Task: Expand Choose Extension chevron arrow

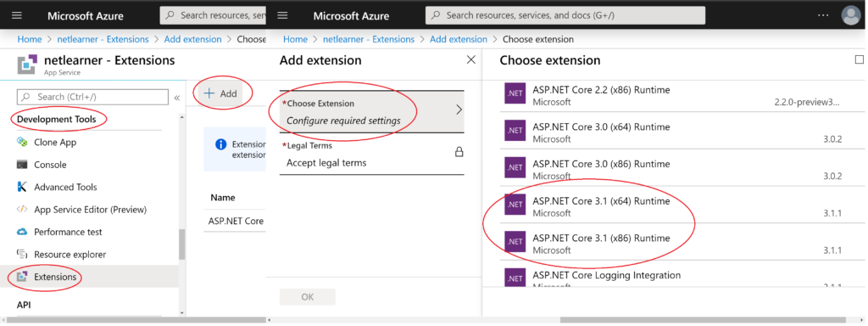Action: click(x=459, y=110)
